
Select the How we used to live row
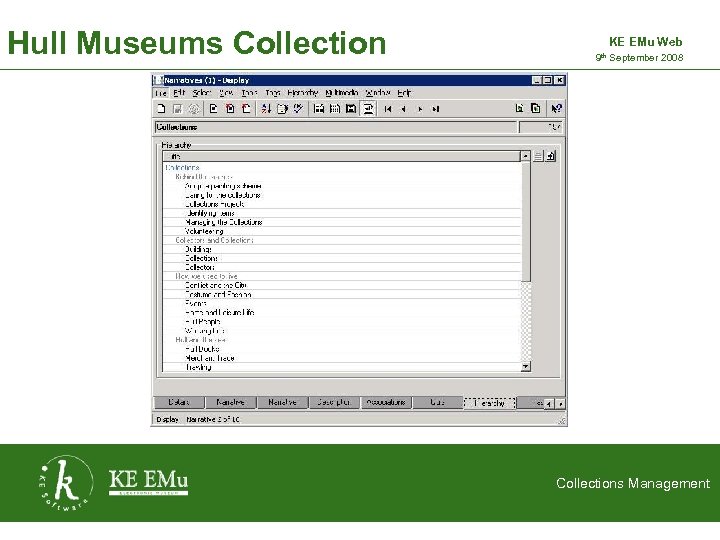[x=342, y=276]
